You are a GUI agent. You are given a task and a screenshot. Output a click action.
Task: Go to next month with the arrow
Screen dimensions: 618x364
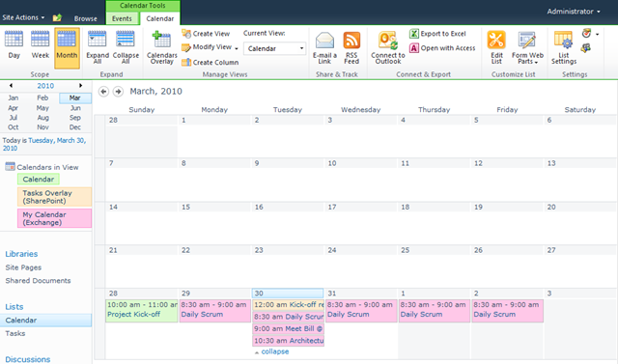(x=118, y=92)
